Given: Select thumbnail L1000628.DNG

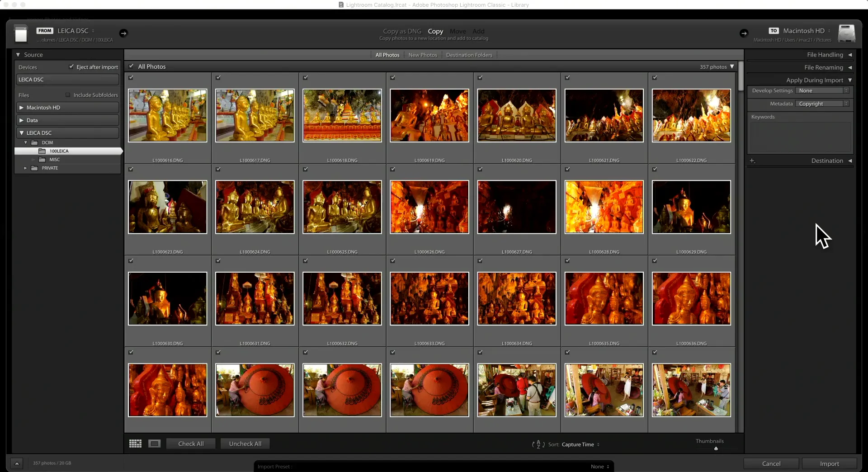Looking at the screenshot, I should click(604, 207).
